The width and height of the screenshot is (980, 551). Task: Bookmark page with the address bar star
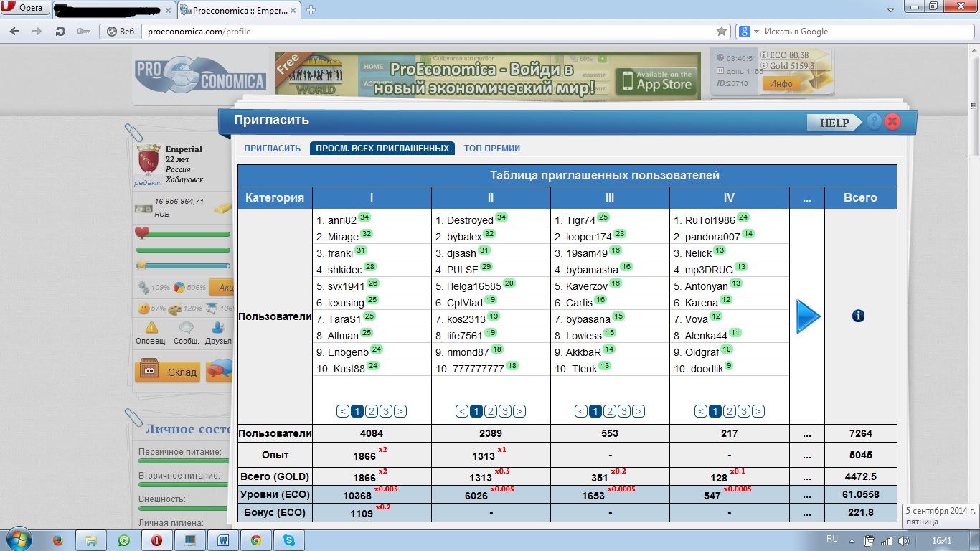pos(722,32)
